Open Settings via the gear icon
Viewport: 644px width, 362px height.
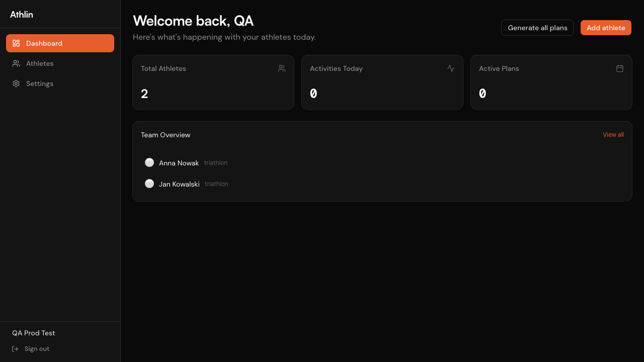[x=16, y=83]
